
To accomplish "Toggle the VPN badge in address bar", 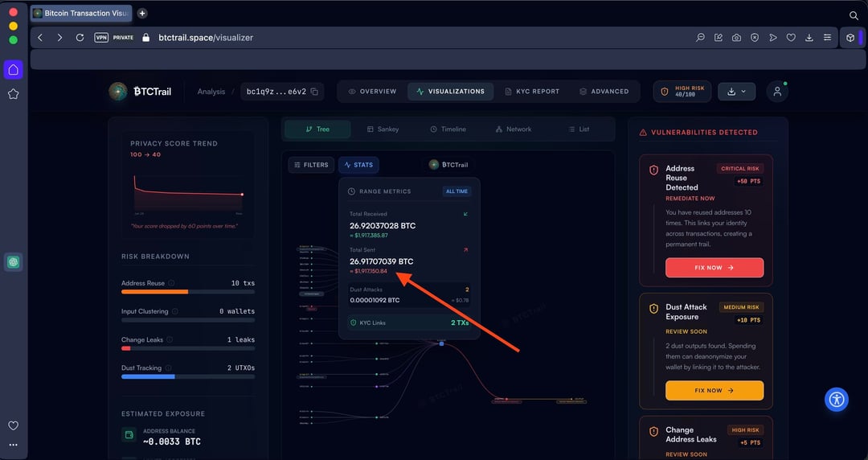I will click(101, 38).
